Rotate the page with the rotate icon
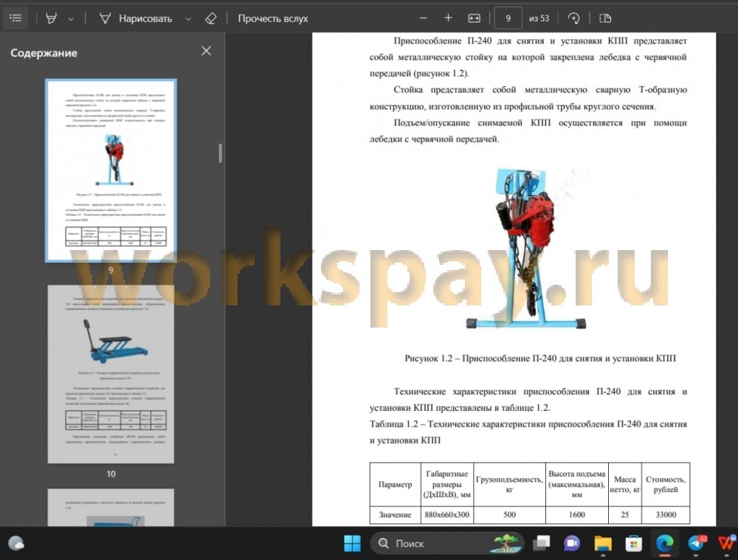 pyautogui.click(x=573, y=18)
